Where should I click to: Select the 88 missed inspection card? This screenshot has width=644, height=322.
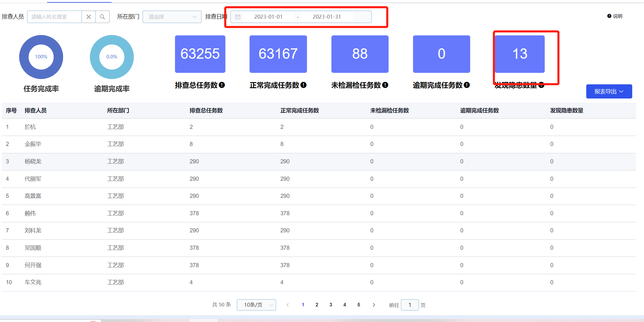[360, 54]
